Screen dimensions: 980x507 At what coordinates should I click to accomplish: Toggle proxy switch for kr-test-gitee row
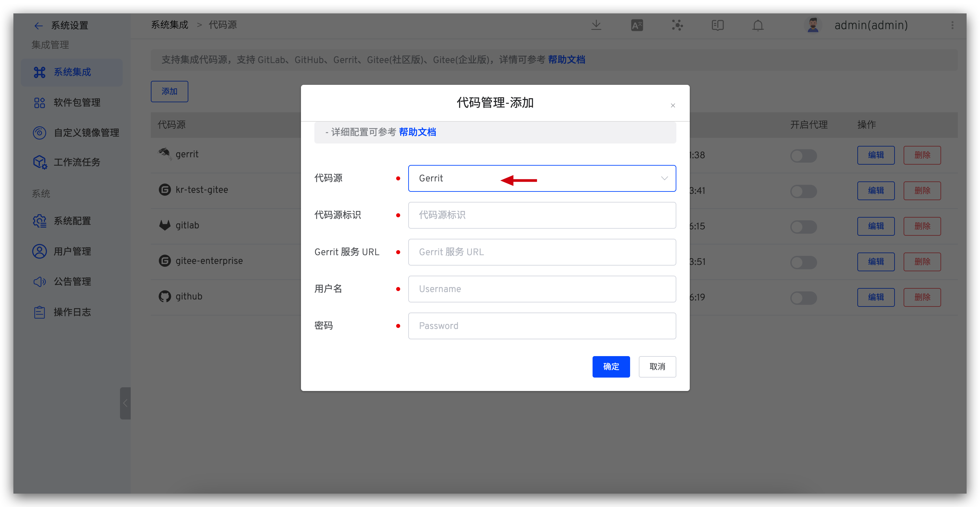[803, 191]
